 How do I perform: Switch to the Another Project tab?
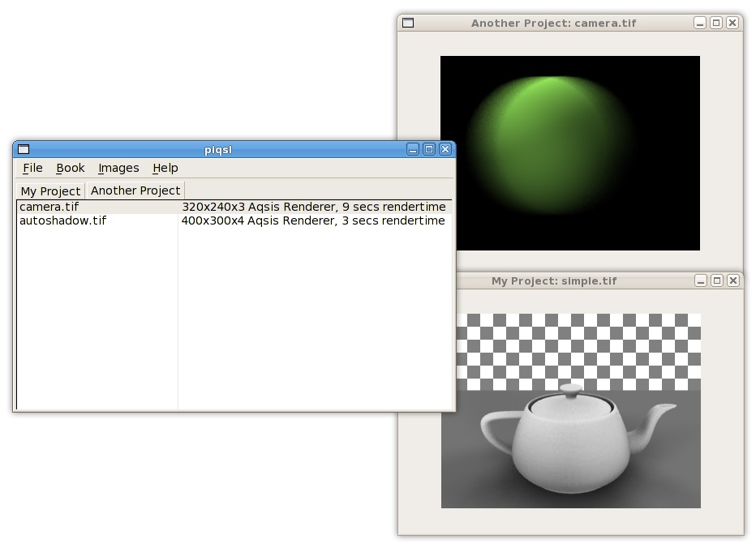click(x=135, y=191)
